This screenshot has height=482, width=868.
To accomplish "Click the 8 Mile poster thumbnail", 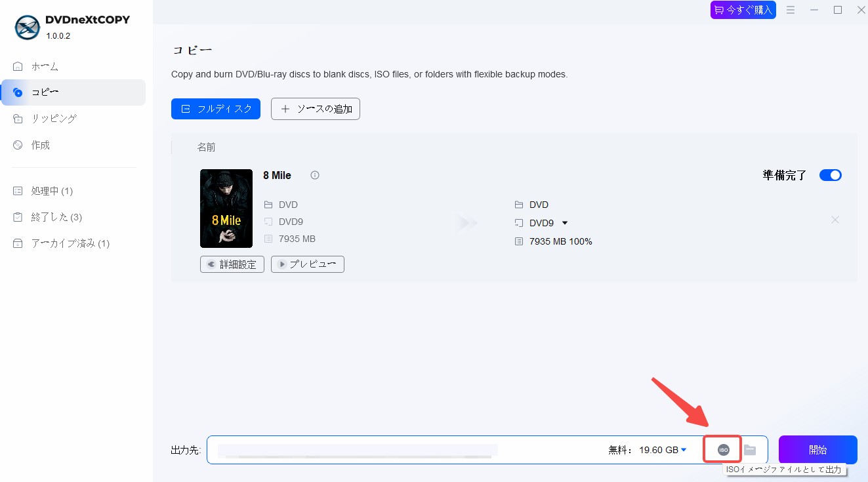I will pyautogui.click(x=226, y=209).
